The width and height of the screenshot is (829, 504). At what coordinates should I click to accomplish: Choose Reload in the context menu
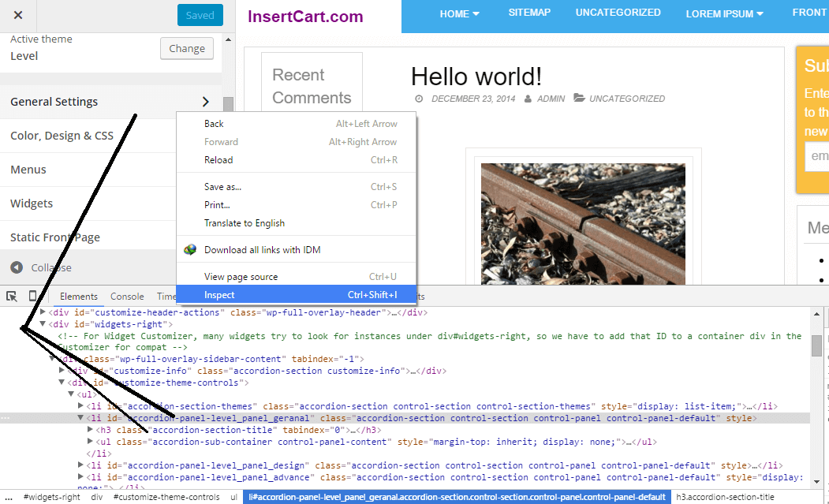pos(296,159)
